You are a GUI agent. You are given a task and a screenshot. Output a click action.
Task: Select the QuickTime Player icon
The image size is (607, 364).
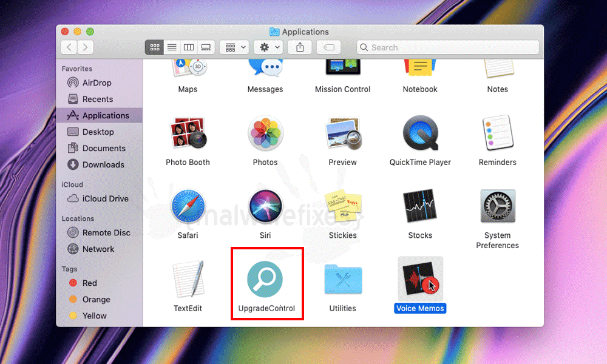coord(421,133)
